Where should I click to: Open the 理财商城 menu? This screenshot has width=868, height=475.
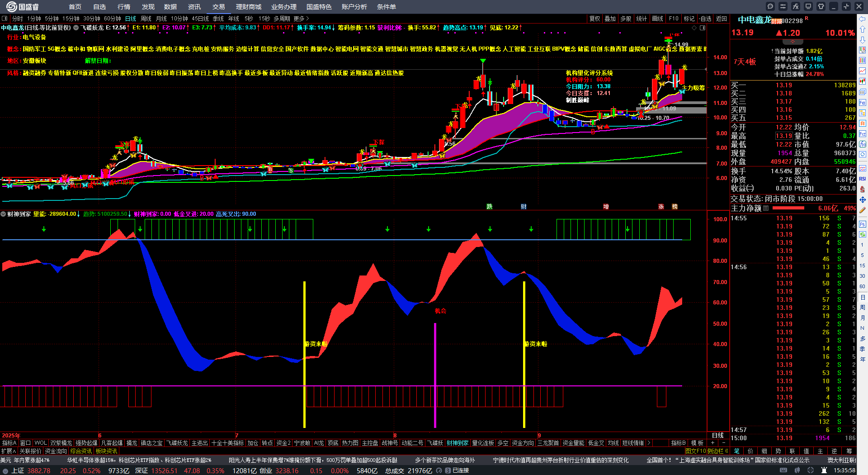(249, 7)
